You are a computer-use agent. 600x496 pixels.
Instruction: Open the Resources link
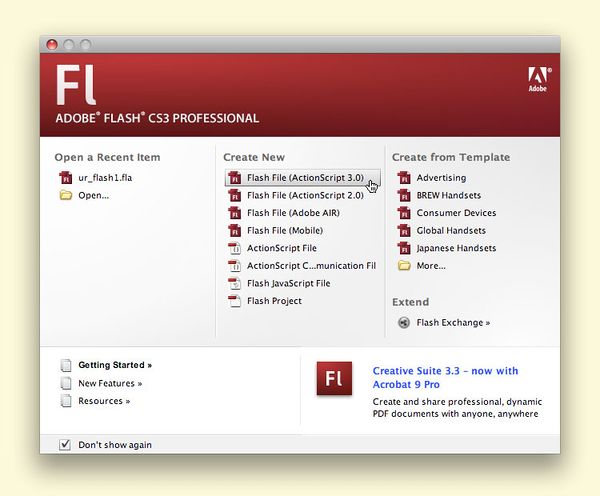point(104,401)
